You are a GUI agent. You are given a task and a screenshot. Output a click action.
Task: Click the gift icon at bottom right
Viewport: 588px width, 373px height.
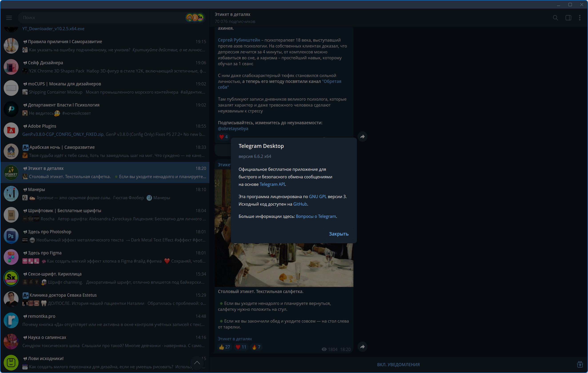pyautogui.click(x=580, y=365)
